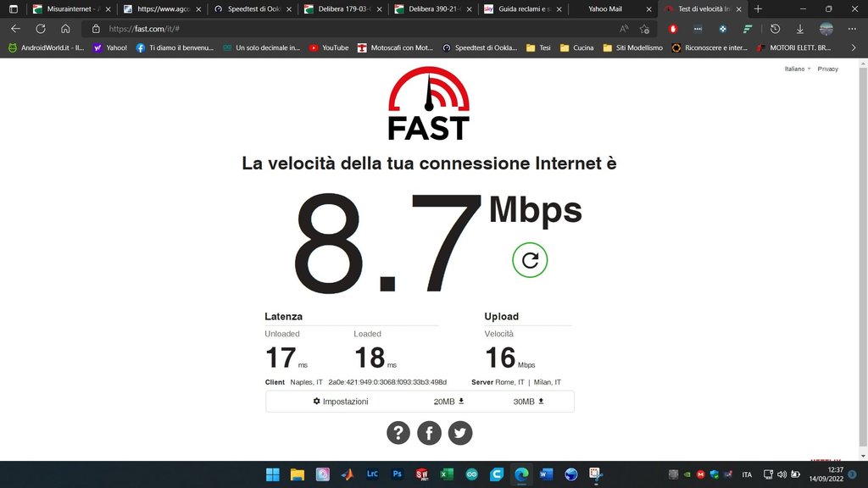Open the YouTube bookmark
868x488 pixels.
(329, 47)
